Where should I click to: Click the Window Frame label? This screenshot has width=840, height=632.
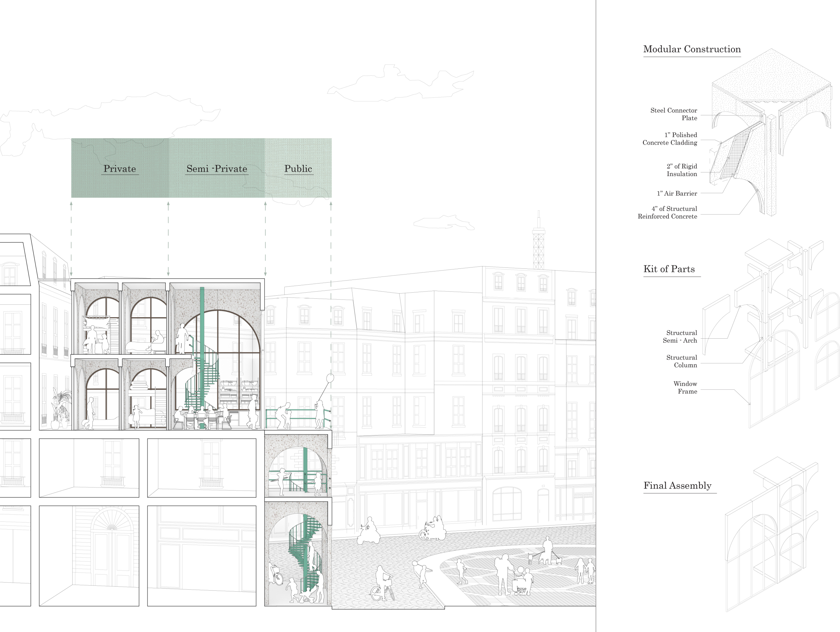coord(685,388)
